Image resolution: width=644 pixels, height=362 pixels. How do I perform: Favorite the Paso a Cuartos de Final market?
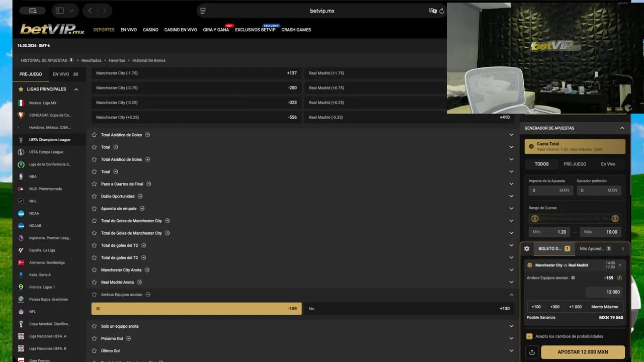[94, 184]
